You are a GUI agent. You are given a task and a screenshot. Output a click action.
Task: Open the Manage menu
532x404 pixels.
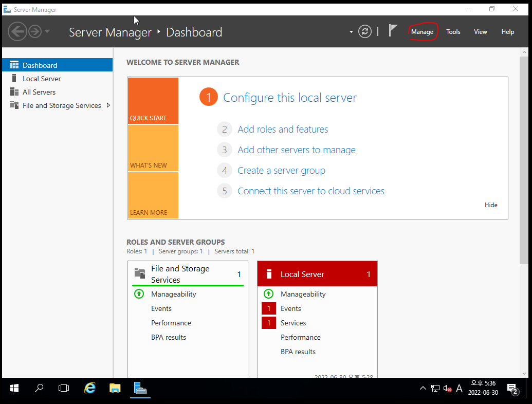pyautogui.click(x=422, y=32)
